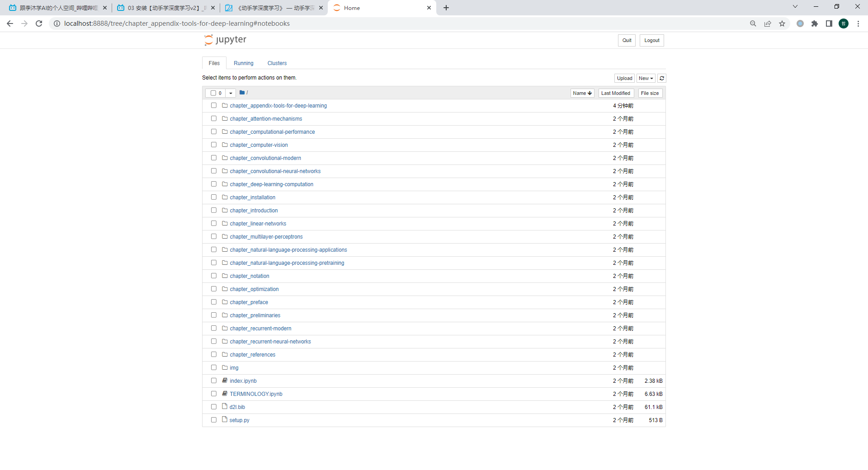The height and width of the screenshot is (470, 868).
Task: Click the browser address bar URL
Action: pyautogui.click(x=177, y=23)
